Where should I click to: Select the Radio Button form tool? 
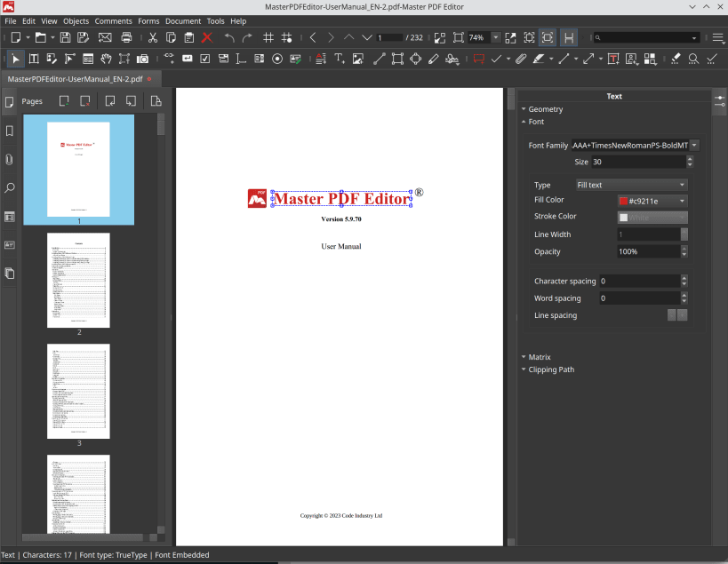point(277,59)
